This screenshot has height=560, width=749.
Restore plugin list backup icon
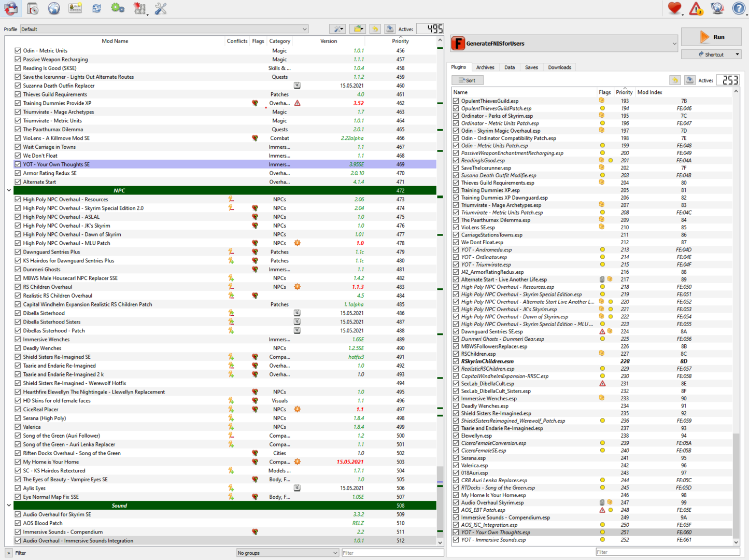click(675, 80)
